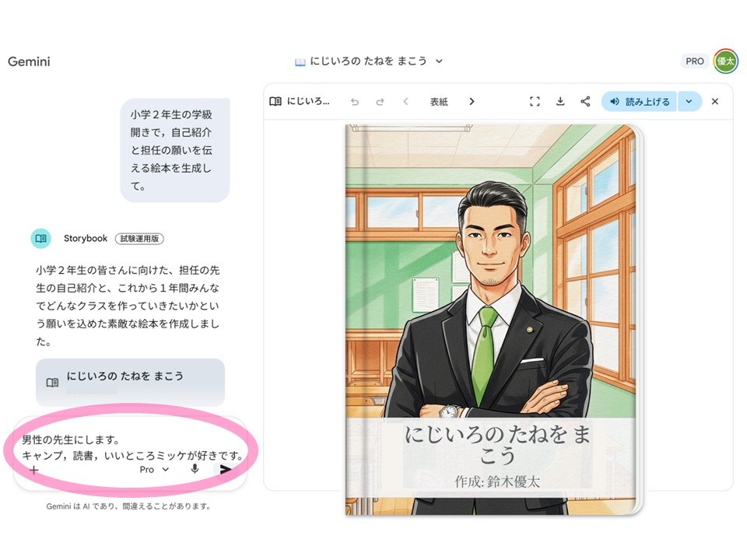Redo the storybook change
Image resolution: width=747 pixels, height=560 pixels.
point(379,101)
